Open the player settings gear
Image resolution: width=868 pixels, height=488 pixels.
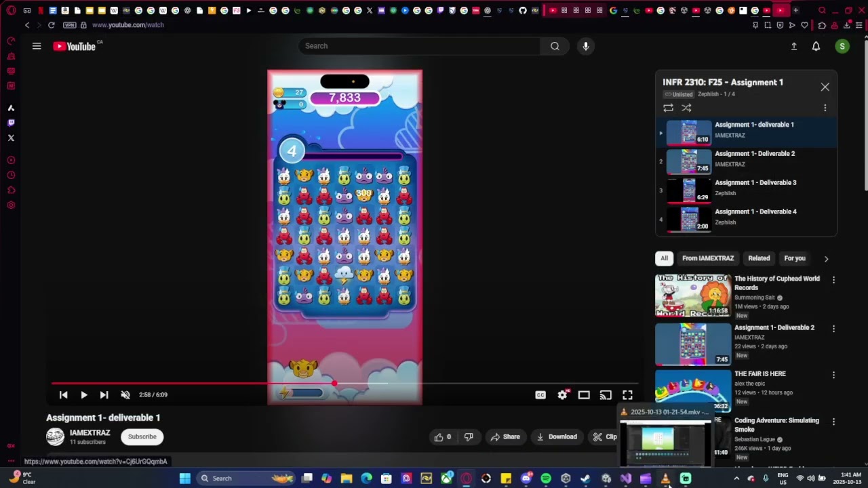click(562, 394)
